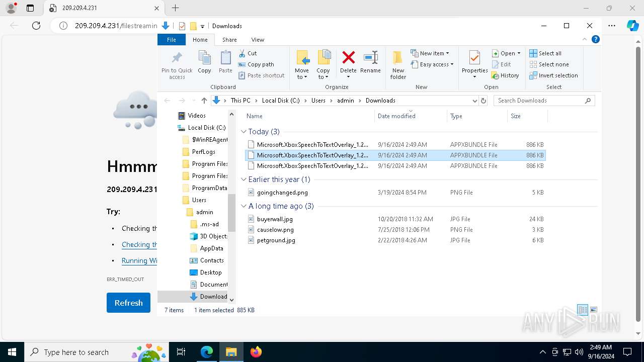Switch to the View ribbon tab
Image resolution: width=644 pixels, height=362 pixels.
point(258,40)
